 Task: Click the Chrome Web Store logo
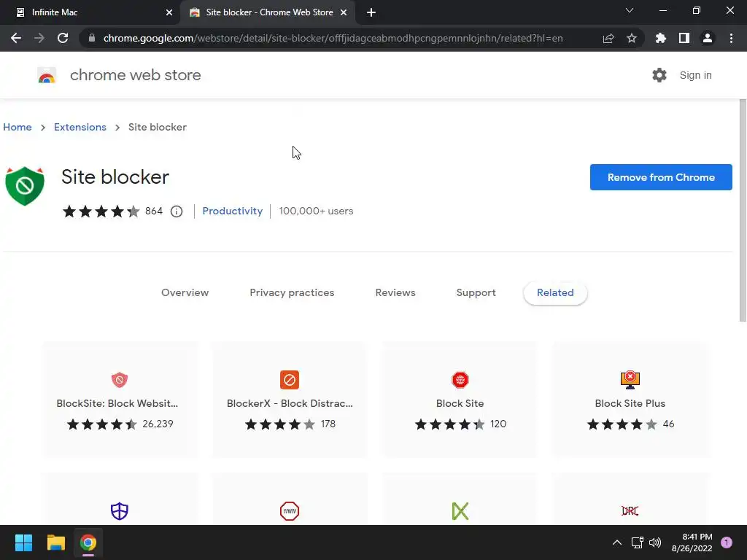[47, 75]
